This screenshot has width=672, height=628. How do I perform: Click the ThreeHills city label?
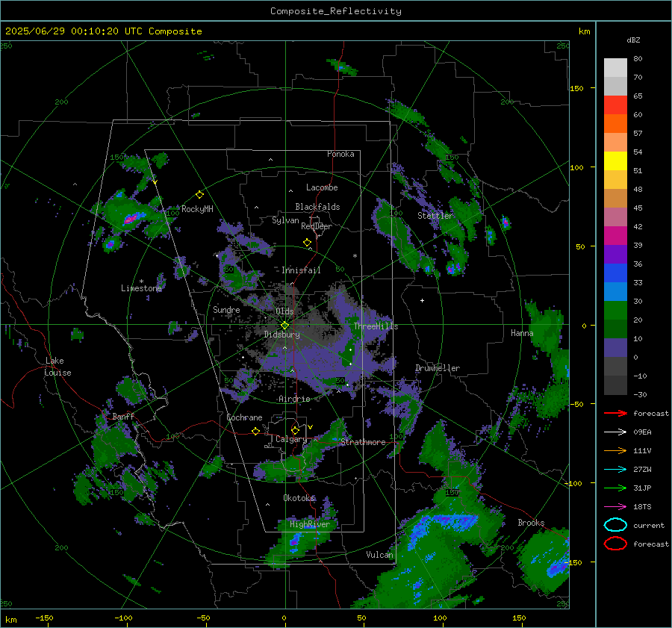point(376,326)
